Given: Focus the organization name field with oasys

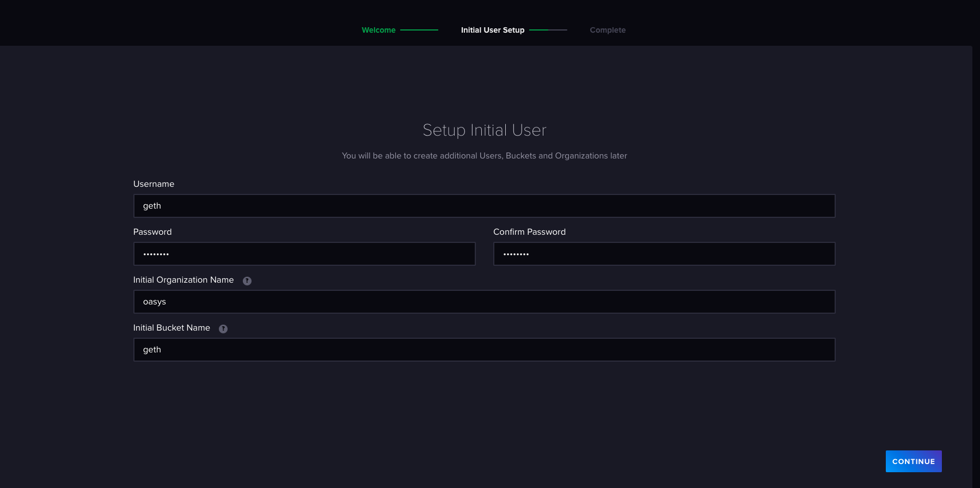Looking at the screenshot, I should coord(484,302).
